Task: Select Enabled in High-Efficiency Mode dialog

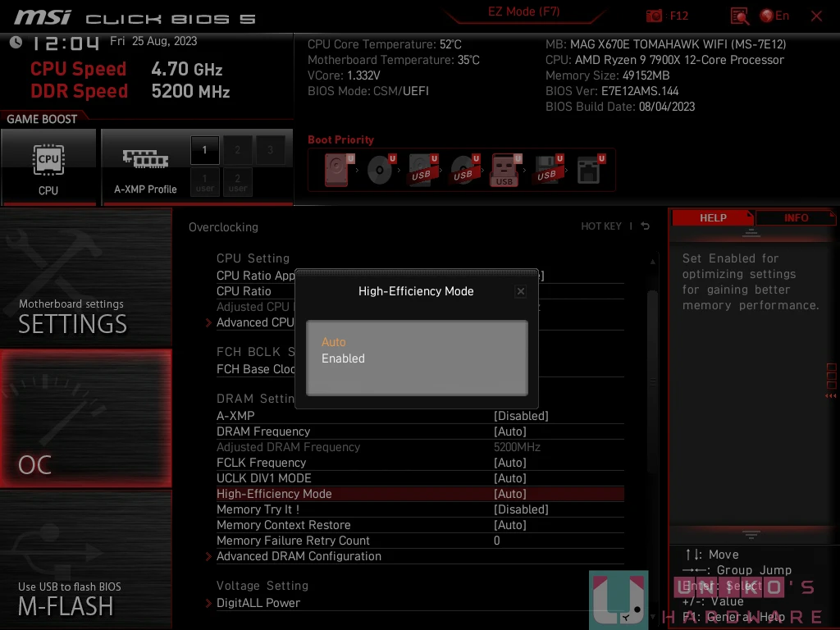Action: [x=343, y=358]
